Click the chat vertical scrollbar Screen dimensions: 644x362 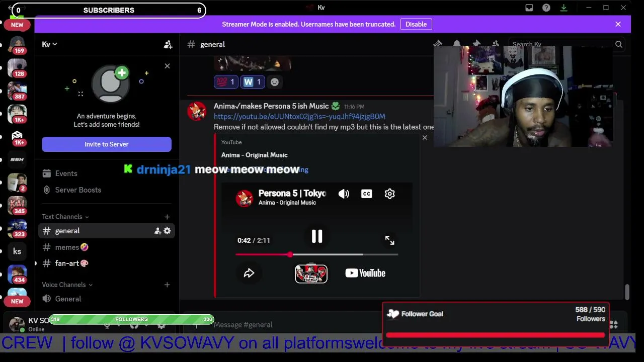(627, 292)
